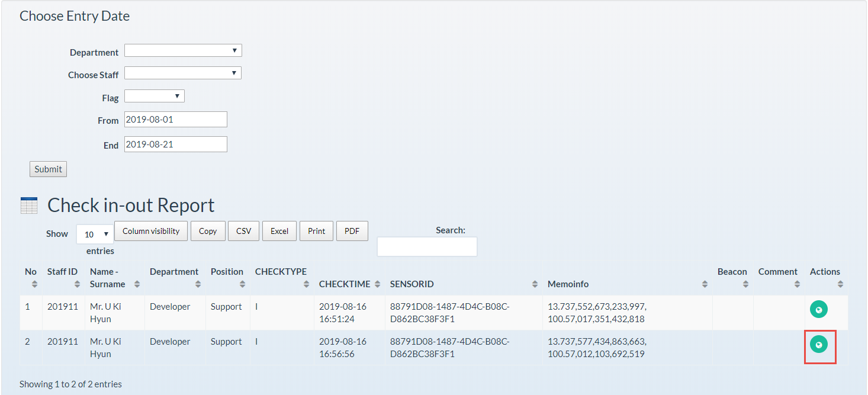Change the Show entries count selector

pos(95,235)
